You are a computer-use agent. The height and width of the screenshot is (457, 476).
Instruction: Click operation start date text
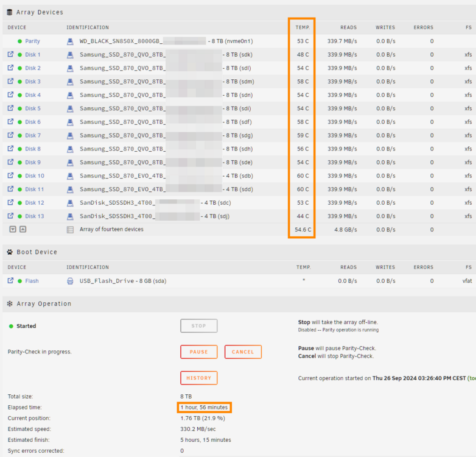pyautogui.click(x=419, y=378)
